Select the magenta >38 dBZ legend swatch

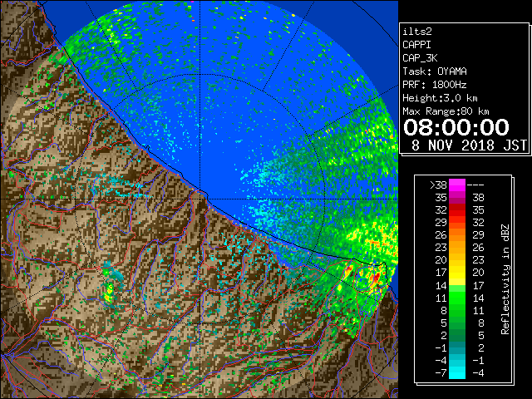coord(457,185)
